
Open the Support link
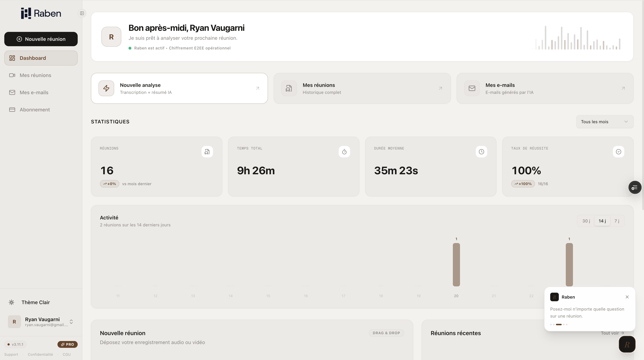tap(11, 354)
